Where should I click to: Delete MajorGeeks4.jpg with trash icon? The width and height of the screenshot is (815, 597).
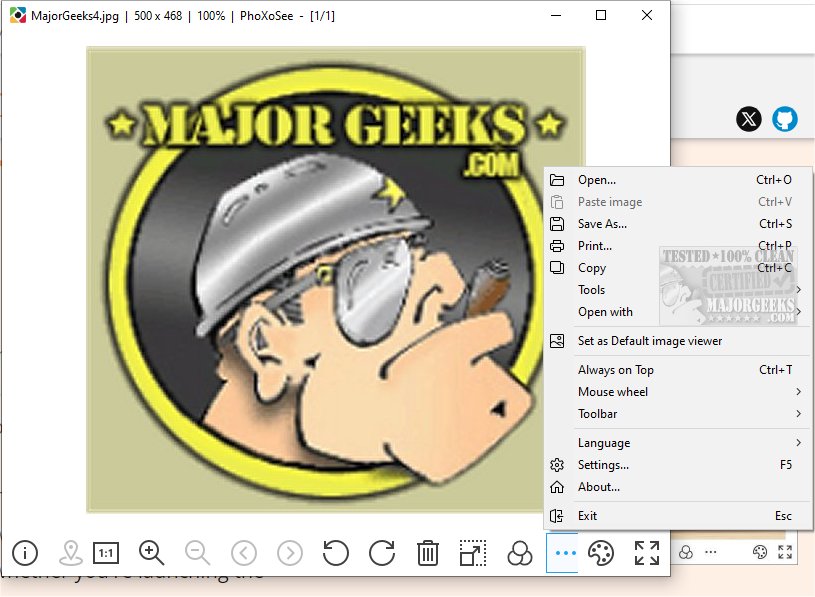[429, 551]
